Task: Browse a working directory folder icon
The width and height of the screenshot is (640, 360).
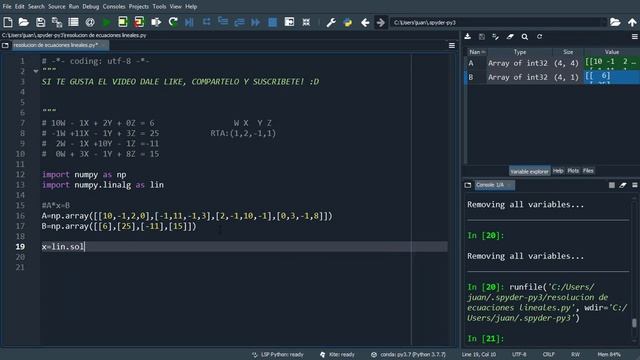Action: click(x=615, y=22)
